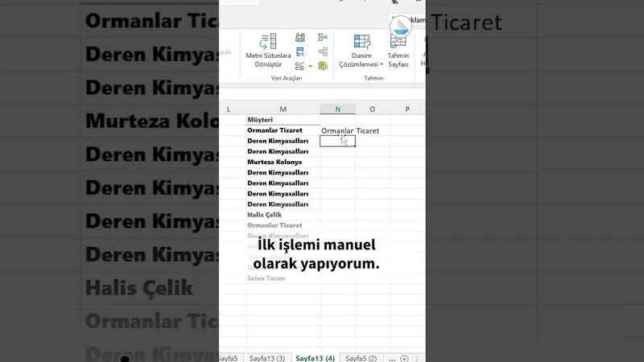Show more sheets with the ellipsis button
The height and width of the screenshot is (362, 644).
[x=392, y=359]
